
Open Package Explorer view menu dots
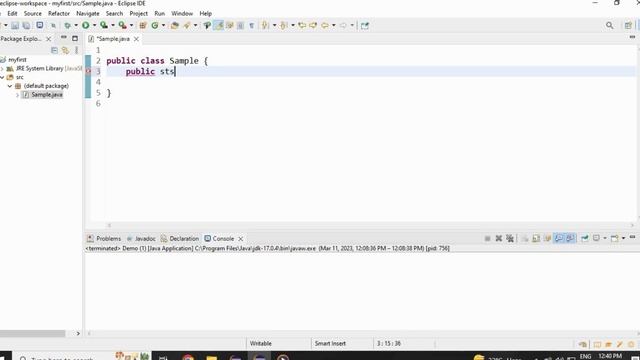pos(76,50)
